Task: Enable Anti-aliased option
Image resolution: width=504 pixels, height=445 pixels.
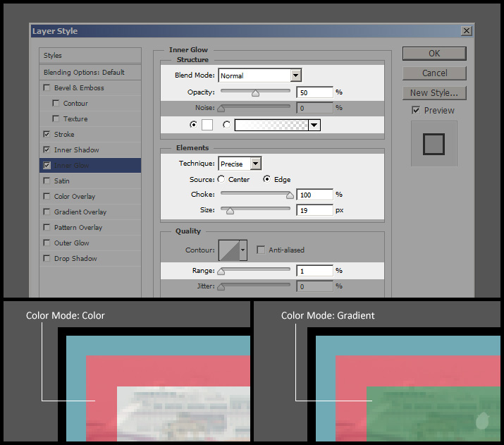Action: [x=261, y=250]
